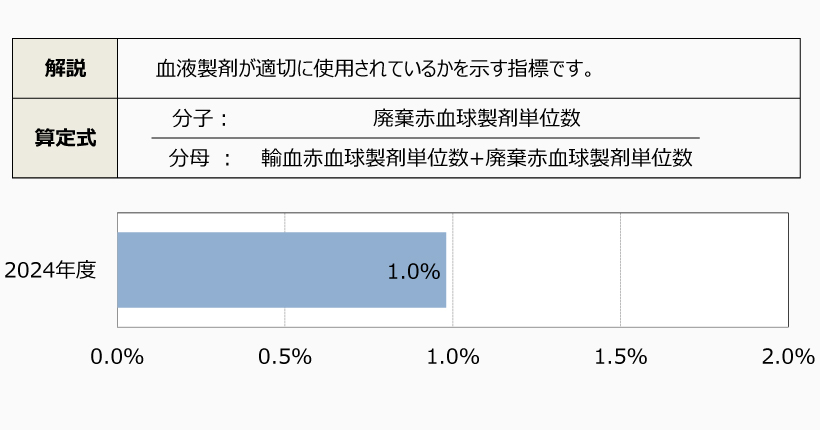Select the description text about 血液製剤
Image resolution: width=820 pixels, height=430 pixels.
pos(376,69)
